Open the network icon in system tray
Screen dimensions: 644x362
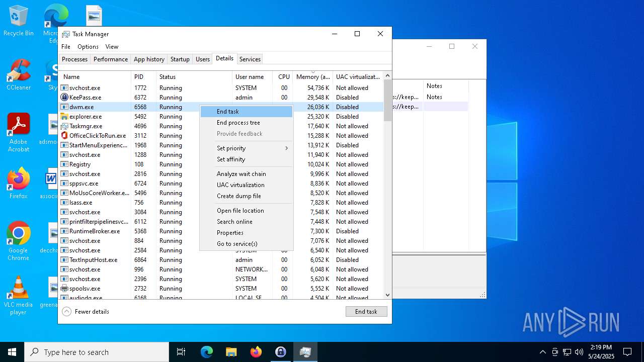point(567,352)
